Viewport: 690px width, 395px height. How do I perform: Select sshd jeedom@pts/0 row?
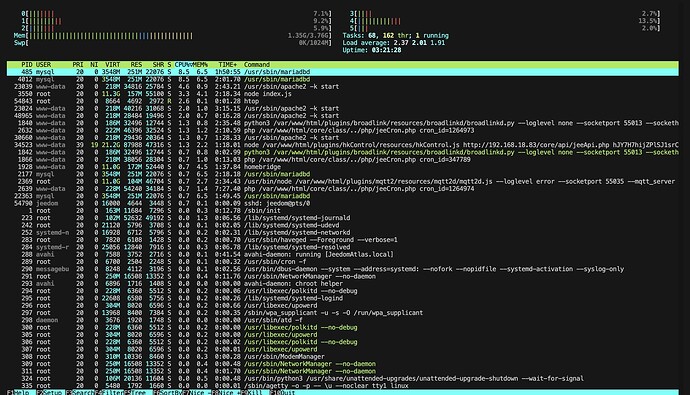(342, 203)
